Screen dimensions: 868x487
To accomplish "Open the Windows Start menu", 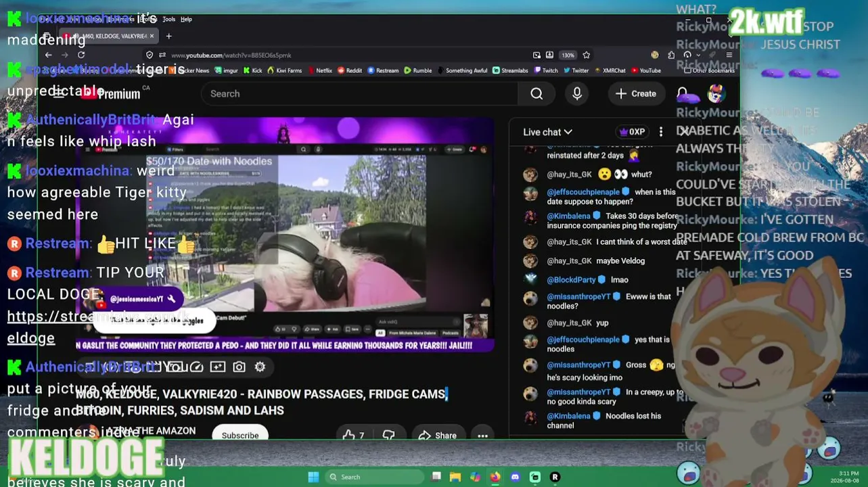I will (x=313, y=477).
